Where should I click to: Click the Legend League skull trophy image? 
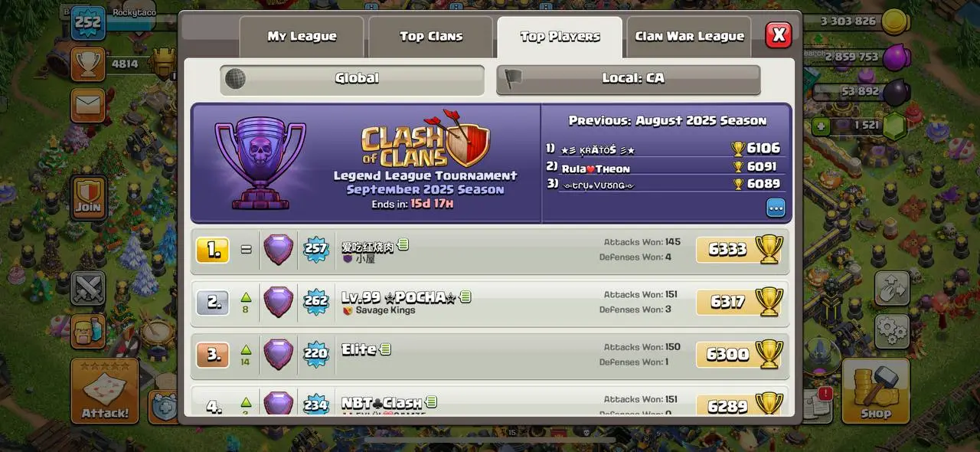[260, 164]
